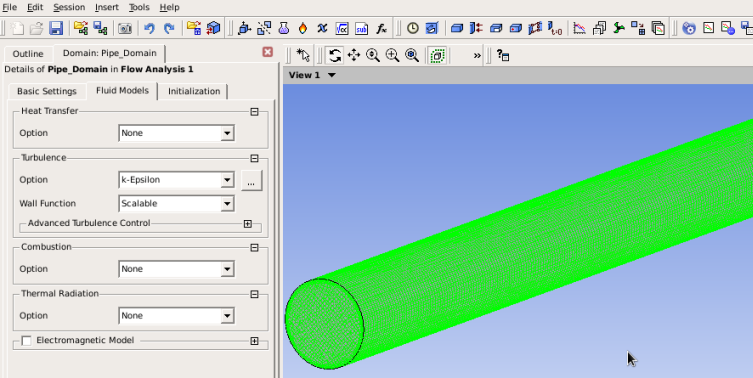Click the Zoom Box magnifier icon

pyautogui.click(x=392, y=56)
